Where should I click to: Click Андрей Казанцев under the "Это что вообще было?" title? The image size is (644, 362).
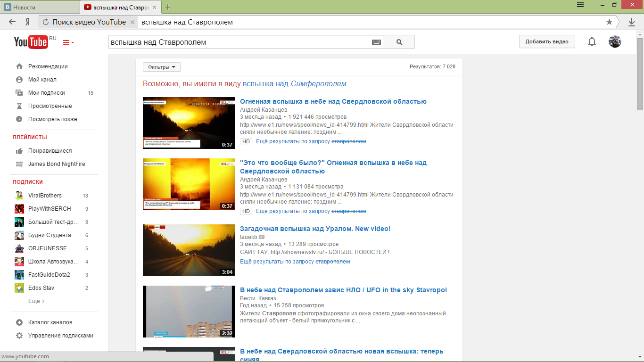[x=264, y=179]
